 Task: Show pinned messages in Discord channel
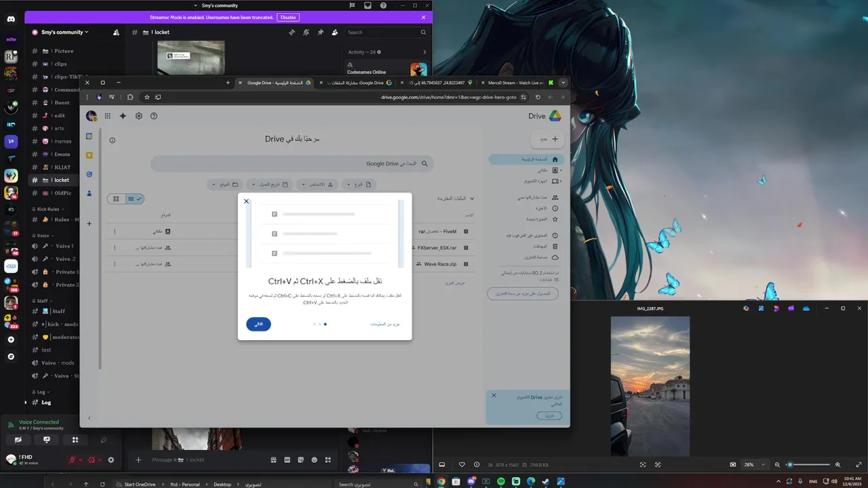coord(320,32)
